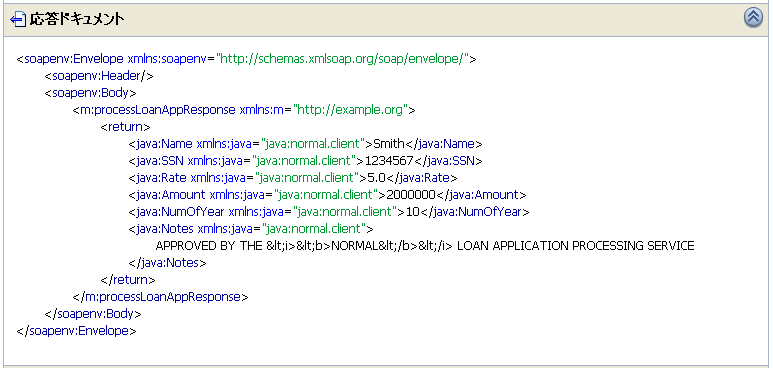Click the APPROVED BY THE NORMAL LOAN text
Screen dimensions: 773x368
(425, 246)
